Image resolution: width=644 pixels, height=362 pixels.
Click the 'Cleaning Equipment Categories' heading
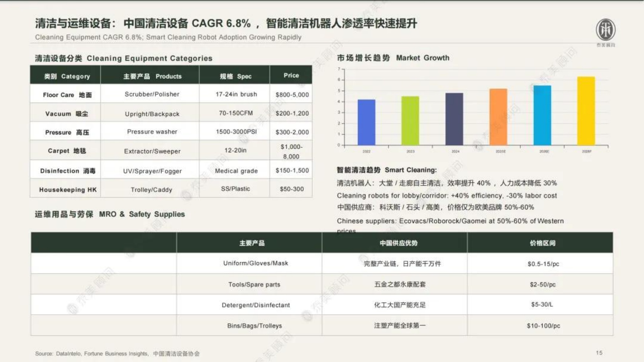[x=124, y=58]
